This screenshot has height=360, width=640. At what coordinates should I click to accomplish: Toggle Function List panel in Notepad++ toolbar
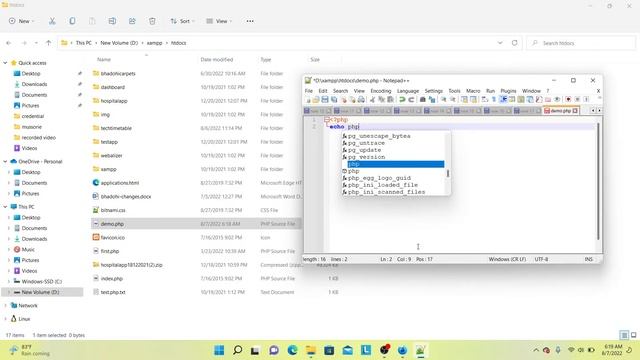point(538,99)
